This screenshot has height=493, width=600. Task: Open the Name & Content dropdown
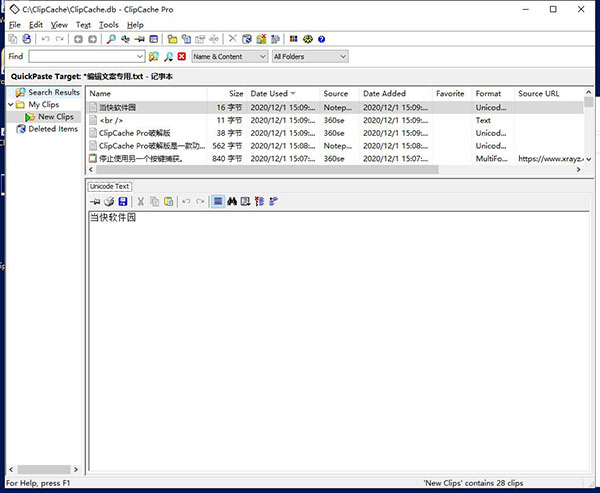click(229, 57)
